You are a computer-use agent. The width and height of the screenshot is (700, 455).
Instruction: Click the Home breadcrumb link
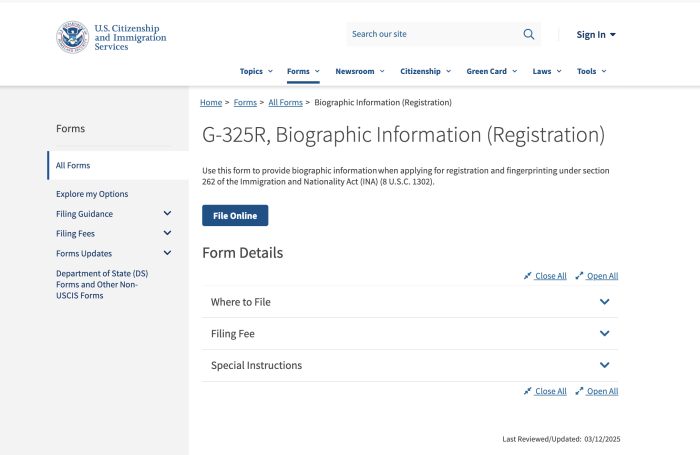tap(211, 103)
